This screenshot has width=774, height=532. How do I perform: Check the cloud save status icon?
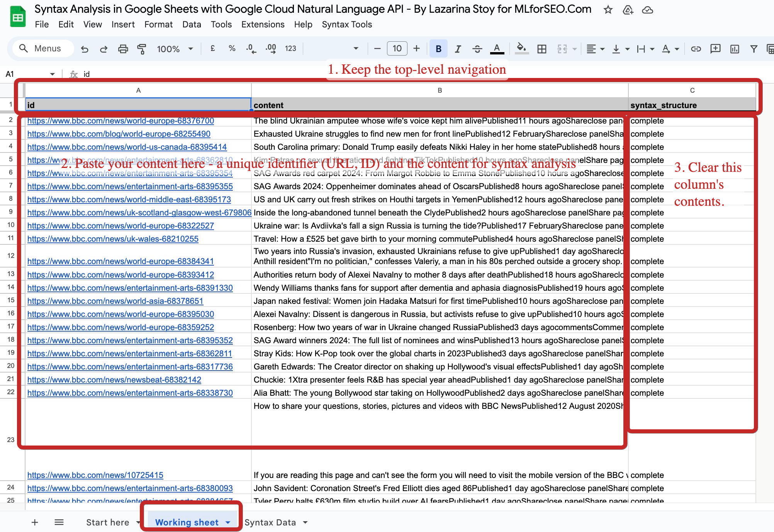coord(648,10)
